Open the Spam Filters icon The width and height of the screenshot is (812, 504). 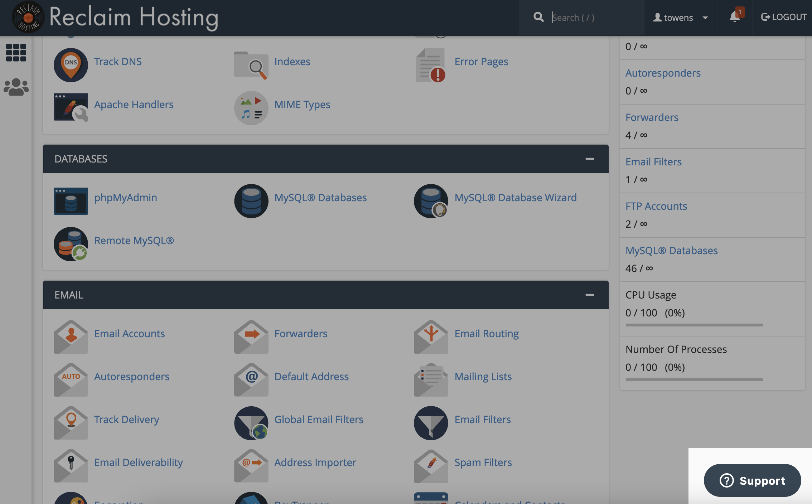[x=431, y=466]
